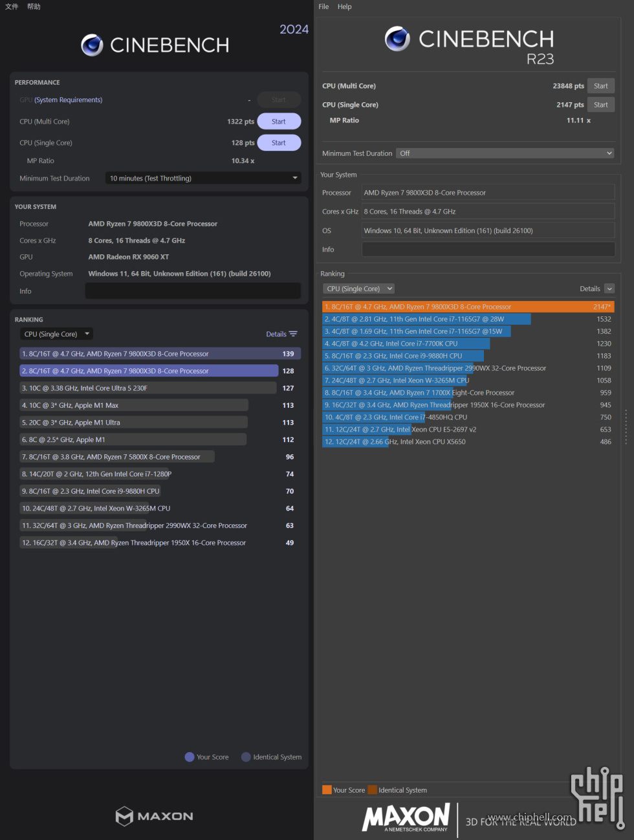
Task: Click the Cinebench 2024 logo sphere icon
Action: [92, 45]
